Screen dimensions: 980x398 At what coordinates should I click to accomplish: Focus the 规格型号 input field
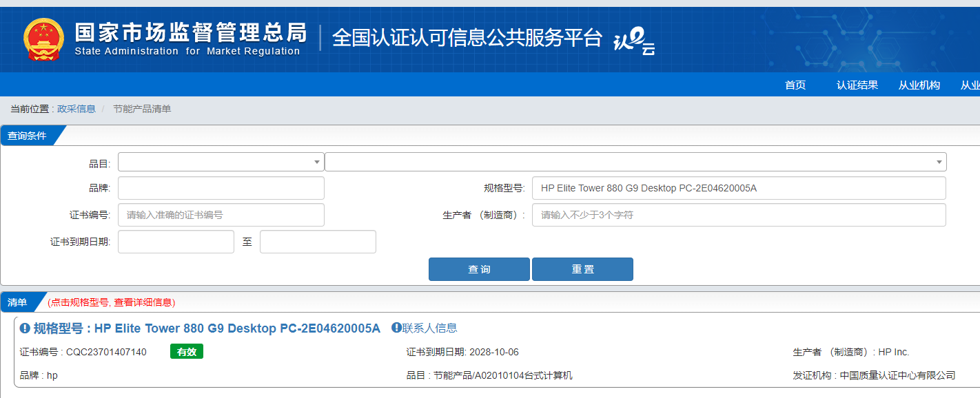click(739, 188)
